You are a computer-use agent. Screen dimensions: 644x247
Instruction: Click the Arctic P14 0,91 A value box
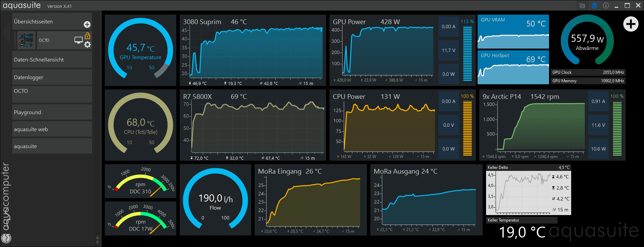(x=598, y=101)
